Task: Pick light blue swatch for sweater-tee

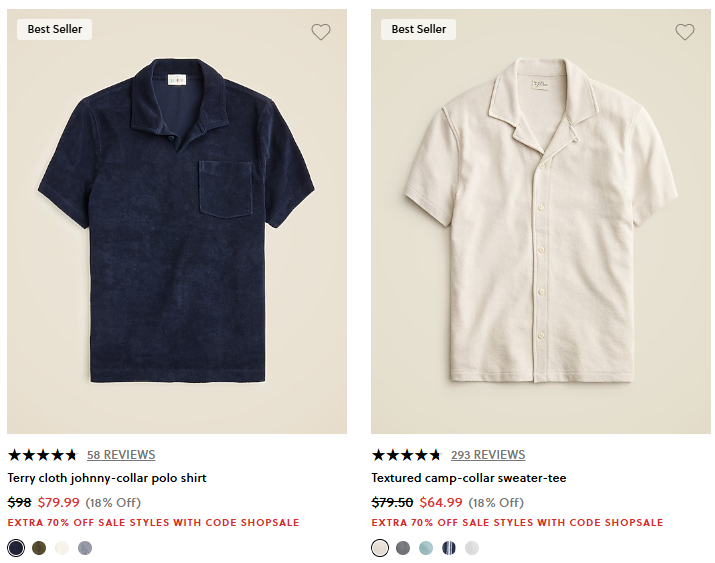Action: pos(426,547)
